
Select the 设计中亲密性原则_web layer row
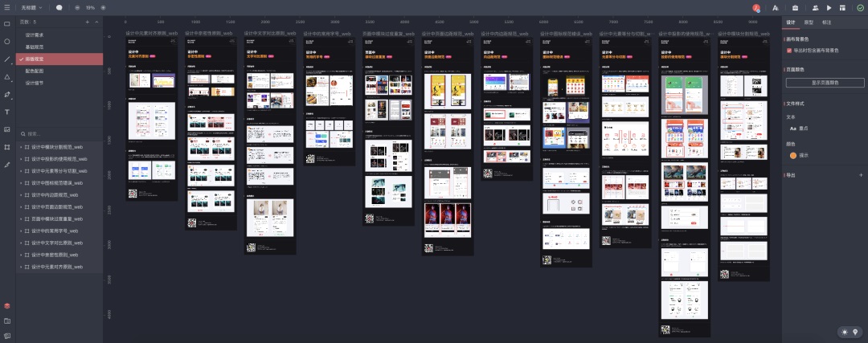59,255
